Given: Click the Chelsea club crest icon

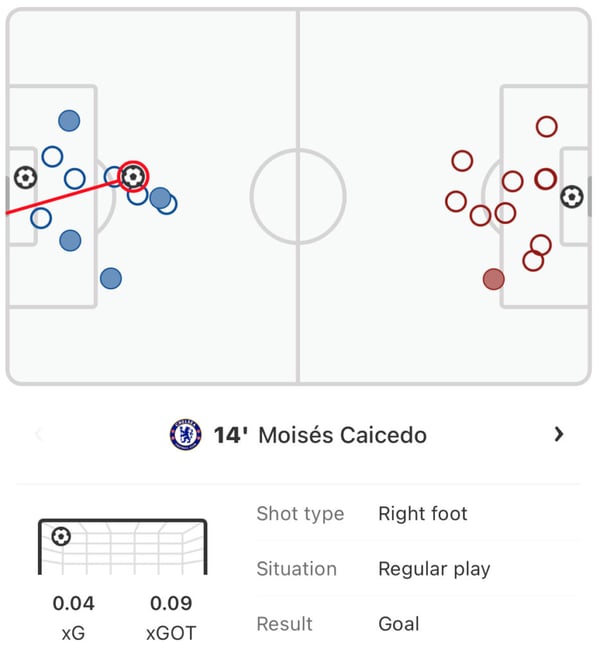Looking at the screenshot, I should coord(185,435).
